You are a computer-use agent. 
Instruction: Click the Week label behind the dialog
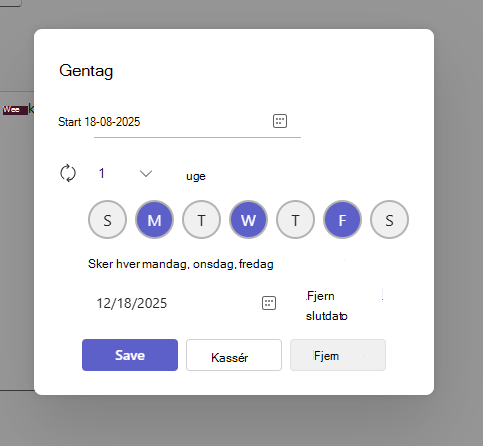click(x=17, y=109)
